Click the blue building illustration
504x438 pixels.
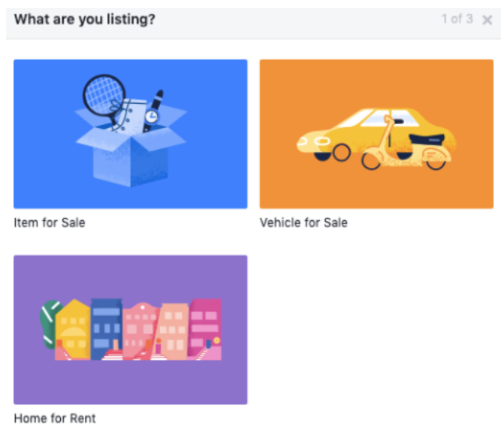click(x=106, y=329)
